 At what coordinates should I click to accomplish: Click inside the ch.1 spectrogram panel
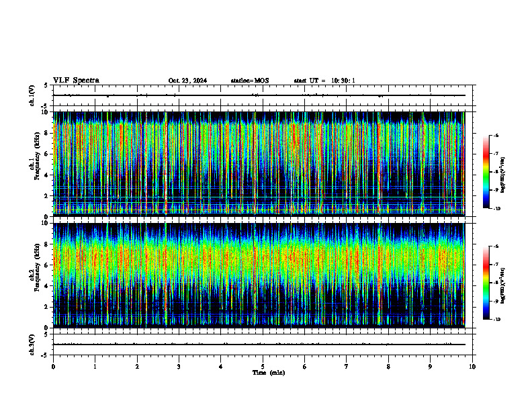coord(259,164)
